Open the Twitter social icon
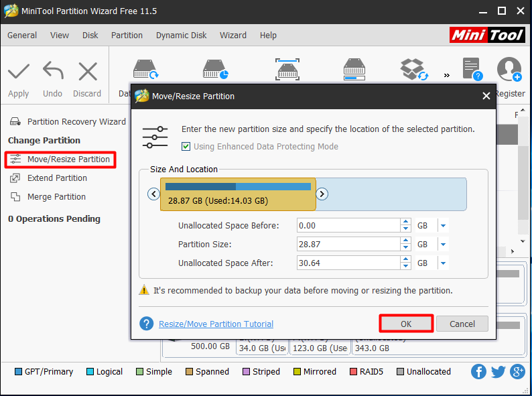532x396 pixels. point(498,372)
